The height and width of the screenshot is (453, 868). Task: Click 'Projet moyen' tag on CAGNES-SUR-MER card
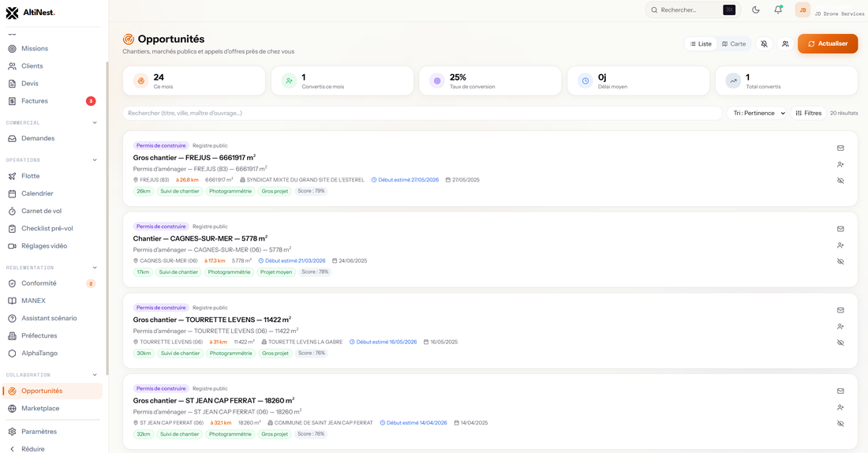276,272
